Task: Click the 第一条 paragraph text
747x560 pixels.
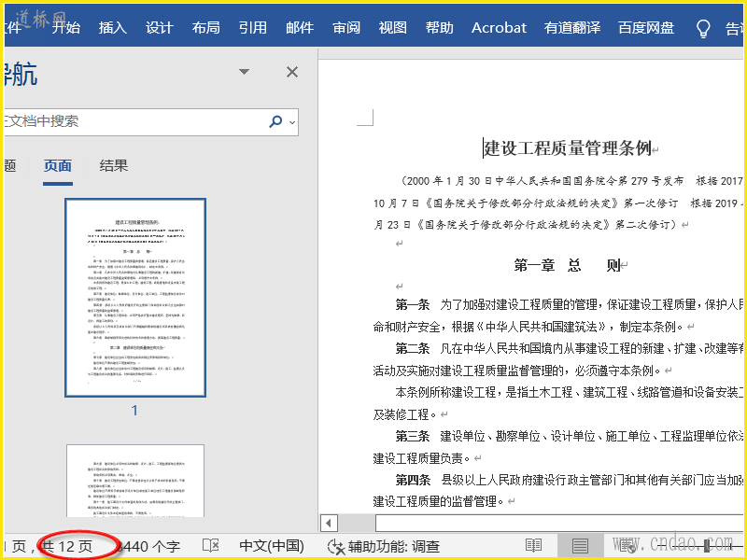Action: (x=569, y=304)
